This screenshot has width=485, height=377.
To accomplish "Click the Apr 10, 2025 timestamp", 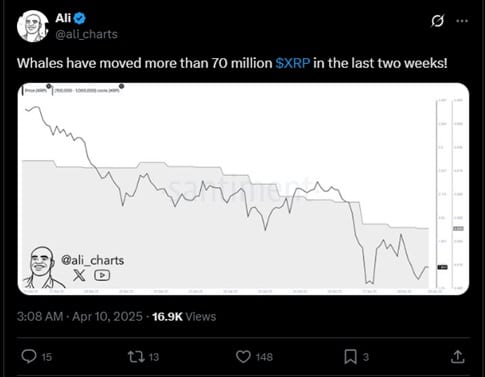I will coord(107,316).
